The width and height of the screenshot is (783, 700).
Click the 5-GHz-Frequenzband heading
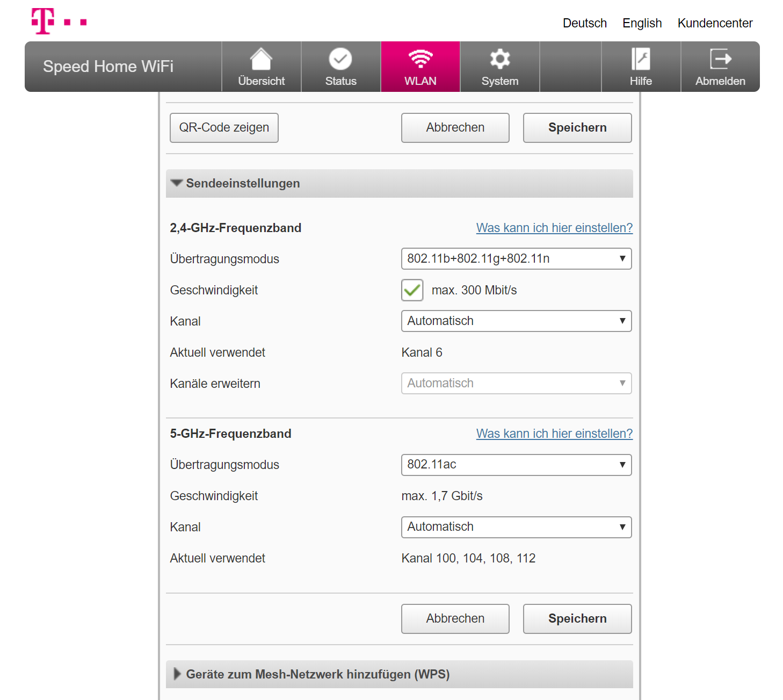(231, 434)
